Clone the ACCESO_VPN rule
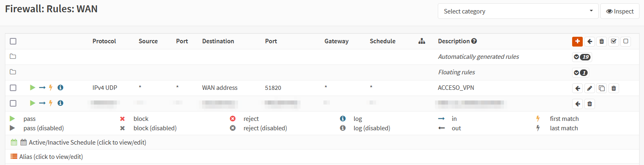This screenshot has height=165, width=644. [x=602, y=88]
